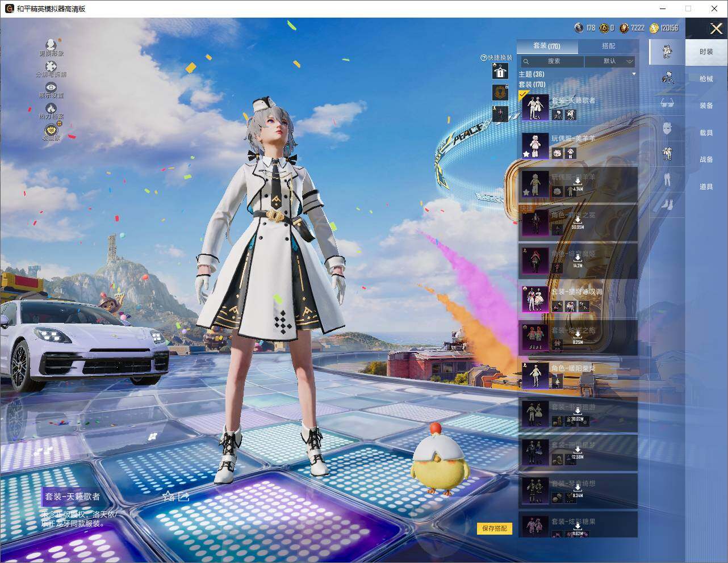
Task: Select the first quick-change wardrobe slot
Action: pyautogui.click(x=500, y=72)
